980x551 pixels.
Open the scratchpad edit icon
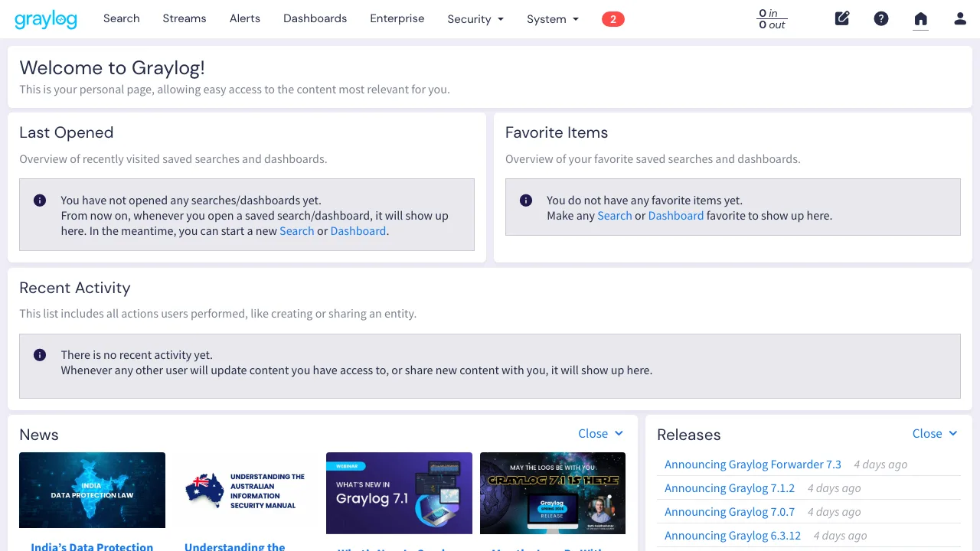[842, 18]
